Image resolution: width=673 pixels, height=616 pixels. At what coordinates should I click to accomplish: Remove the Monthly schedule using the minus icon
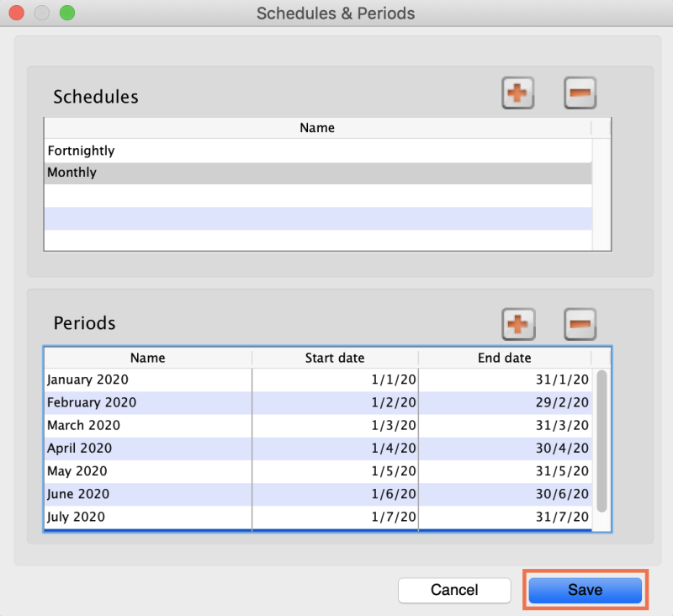point(580,93)
